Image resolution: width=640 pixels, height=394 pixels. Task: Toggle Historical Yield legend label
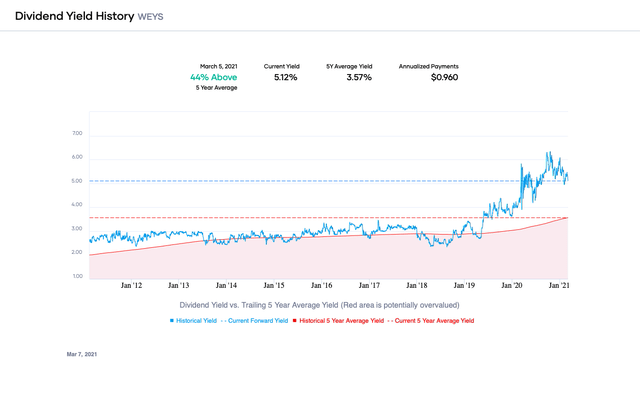point(196,321)
